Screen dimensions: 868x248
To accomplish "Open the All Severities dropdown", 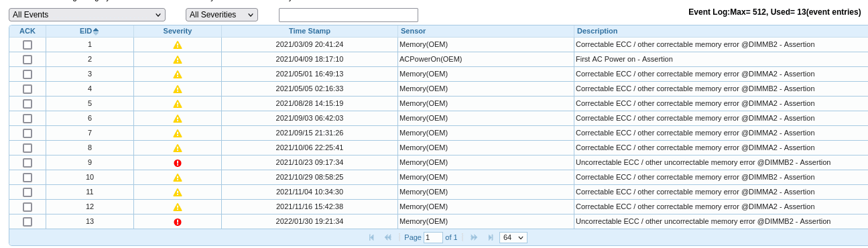I will [222, 15].
